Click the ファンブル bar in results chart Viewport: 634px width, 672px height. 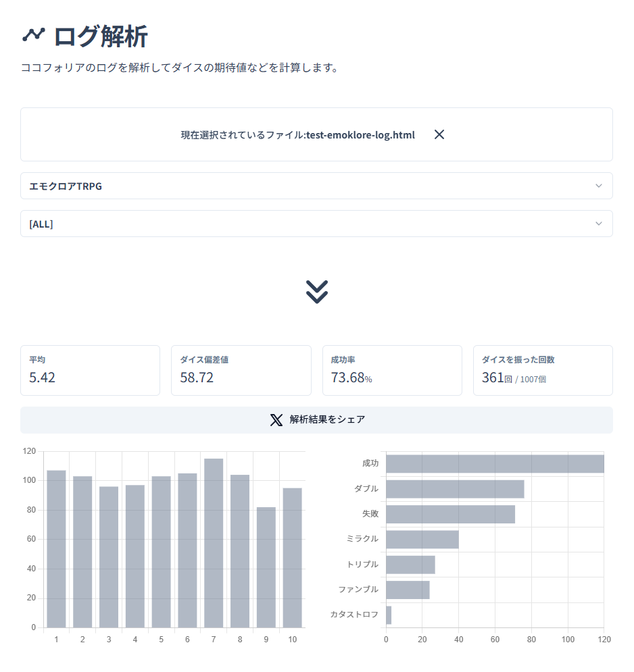[x=408, y=590]
